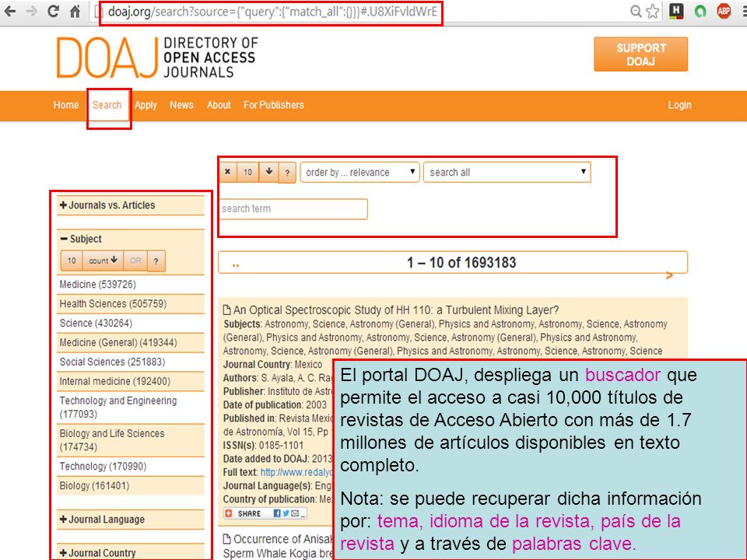Image resolution: width=747 pixels, height=560 pixels.
Task: Open the For Publishers menu item
Action: [273, 105]
